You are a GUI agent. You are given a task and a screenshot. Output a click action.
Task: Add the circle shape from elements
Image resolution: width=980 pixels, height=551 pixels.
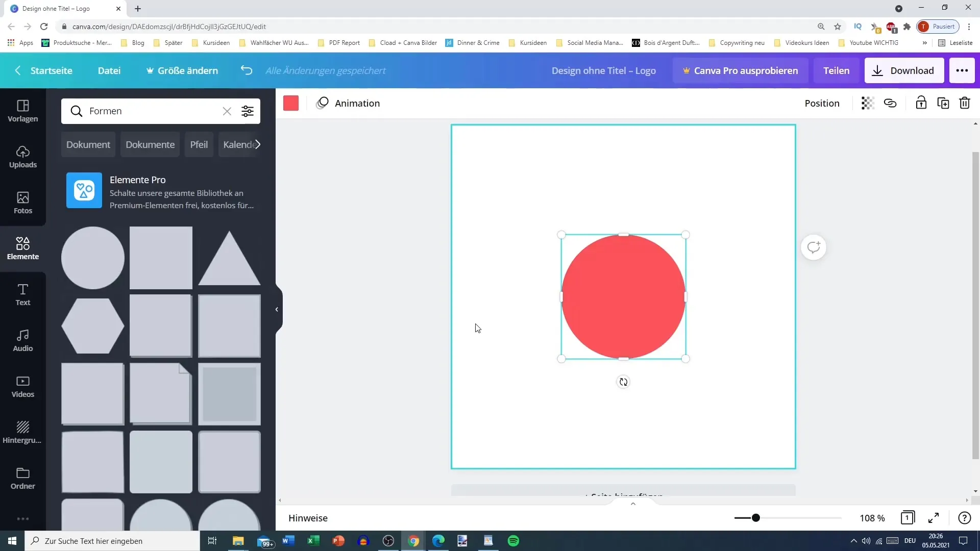pos(93,258)
